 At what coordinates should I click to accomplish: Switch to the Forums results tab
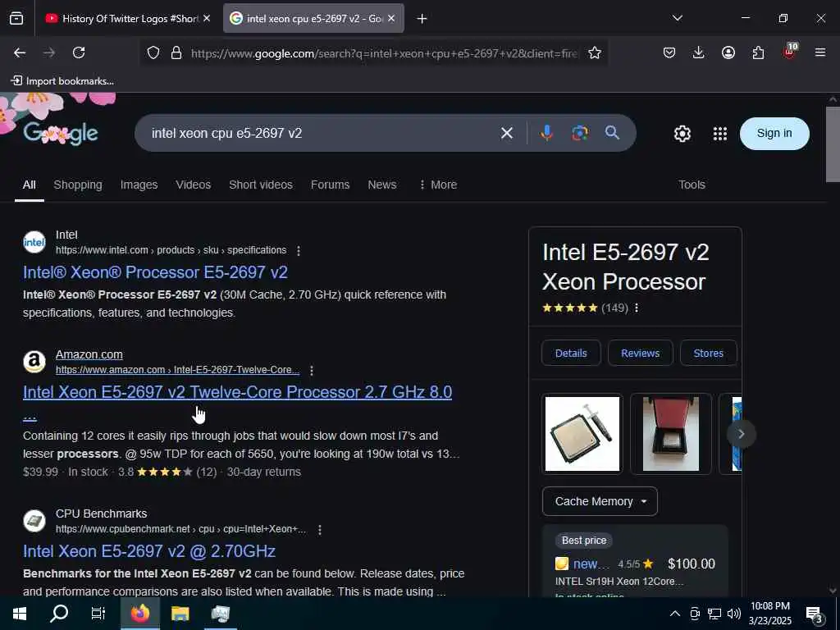point(330,185)
